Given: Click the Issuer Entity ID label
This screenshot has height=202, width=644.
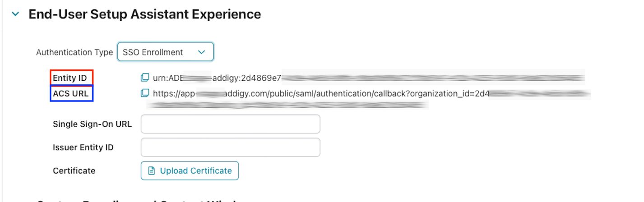Looking at the screenshot, I should 83,147.
